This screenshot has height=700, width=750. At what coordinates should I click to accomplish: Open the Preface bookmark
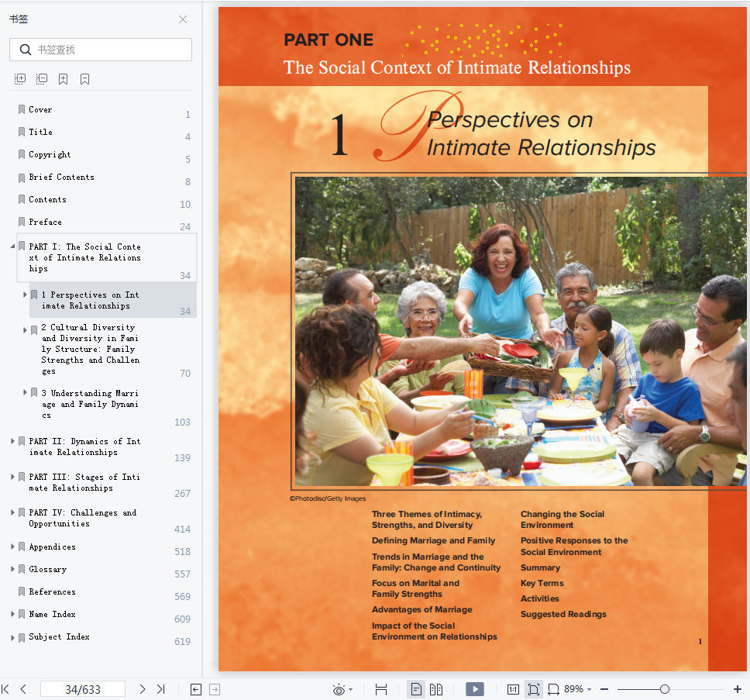tap(45, 222)
